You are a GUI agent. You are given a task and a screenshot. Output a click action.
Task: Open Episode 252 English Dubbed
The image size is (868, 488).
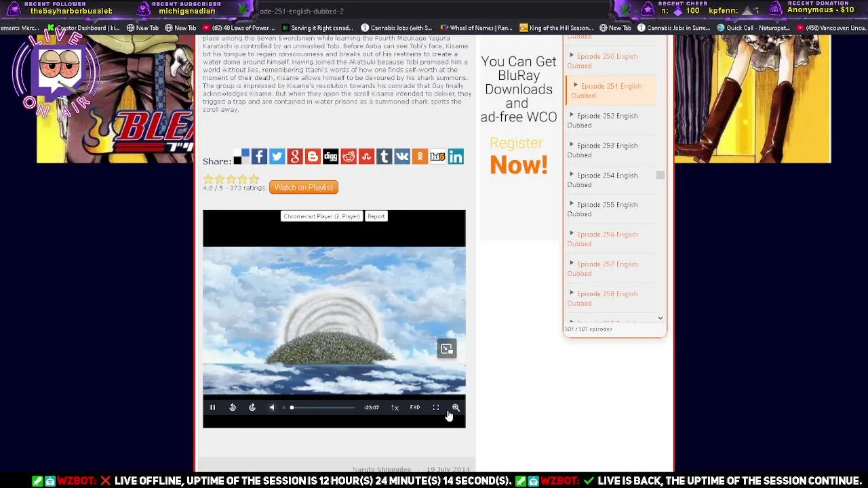602,121
